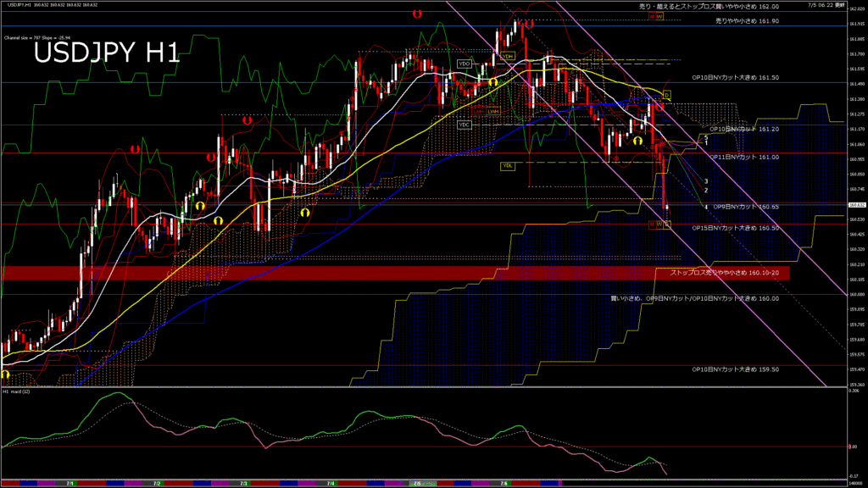This screenshot has width=868, height=488.
Task: Click the yellow D box beside the moving averages
Action: pos(666,94)
